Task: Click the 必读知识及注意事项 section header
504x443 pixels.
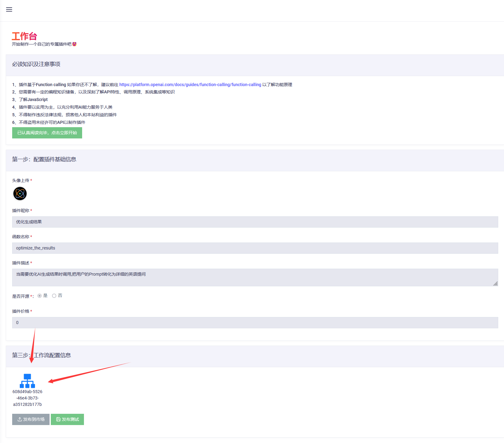Action: [36, 64]
